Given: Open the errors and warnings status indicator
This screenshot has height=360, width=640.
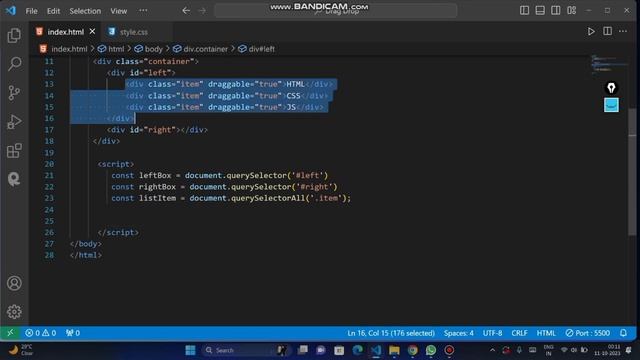Looking at the screenshot, I should [40, 333].
